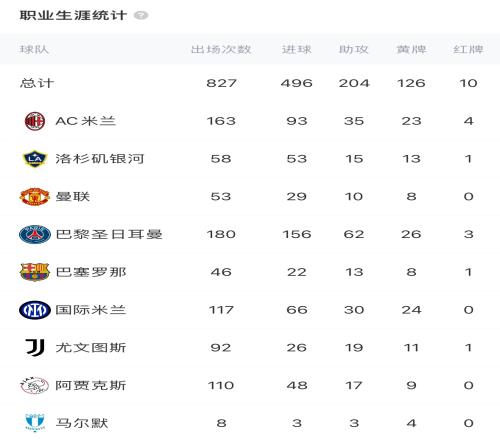500x440 pixels.
Task: Click the Ajax crest icon
Action: pos(35,385)
